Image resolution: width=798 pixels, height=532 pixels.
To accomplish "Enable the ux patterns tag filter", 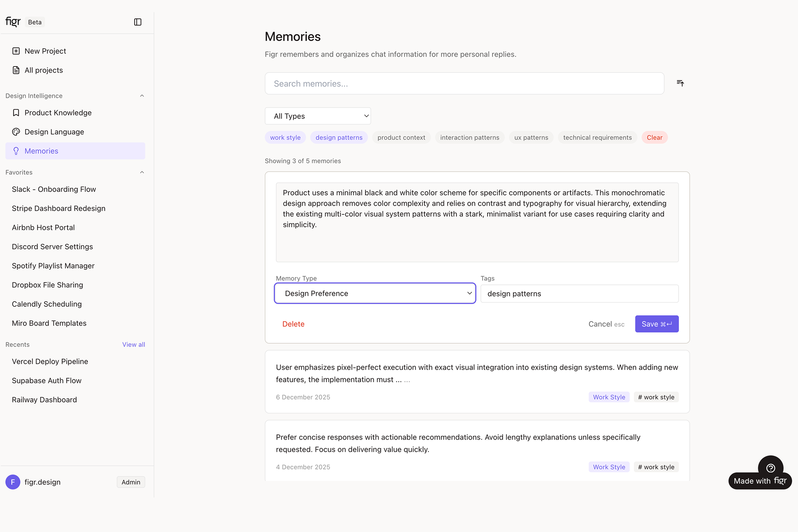I will click(531, 138).
